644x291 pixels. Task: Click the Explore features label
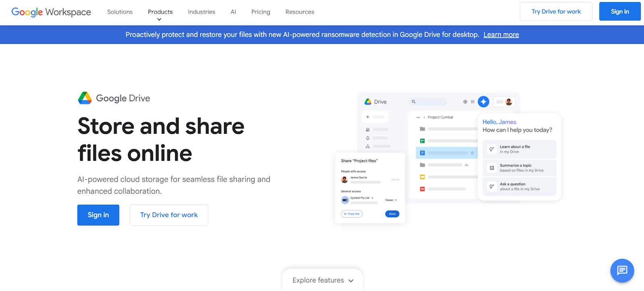318,280
